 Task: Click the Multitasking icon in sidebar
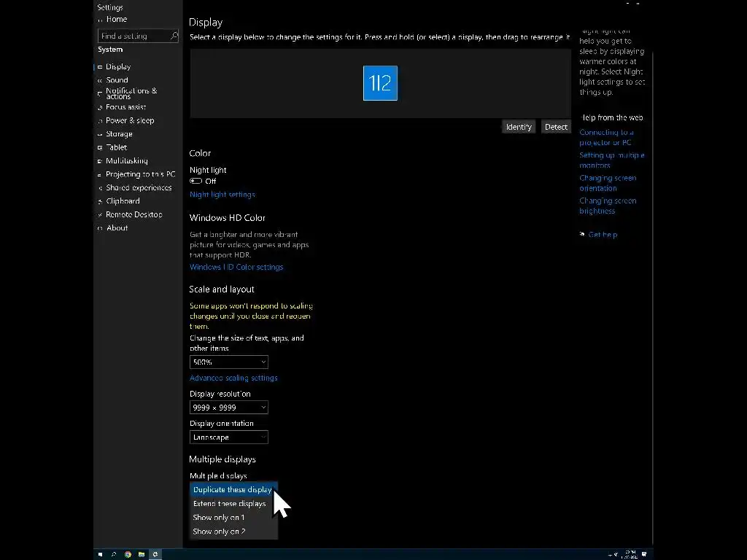[100, 161]
